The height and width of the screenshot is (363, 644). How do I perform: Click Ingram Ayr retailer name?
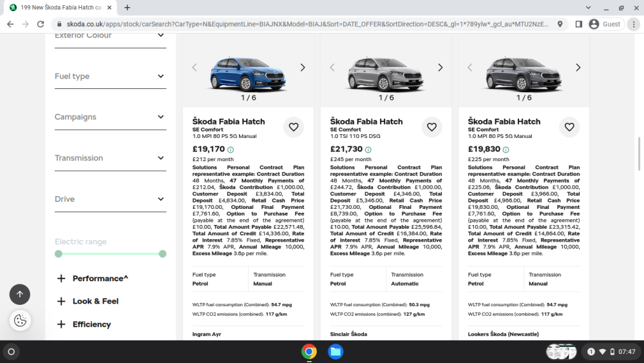207,334
